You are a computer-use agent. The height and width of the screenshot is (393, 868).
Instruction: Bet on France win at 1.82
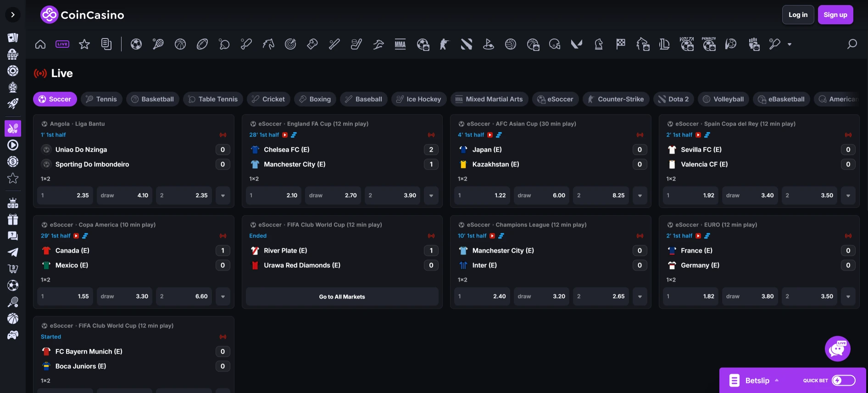pos(690,296)
